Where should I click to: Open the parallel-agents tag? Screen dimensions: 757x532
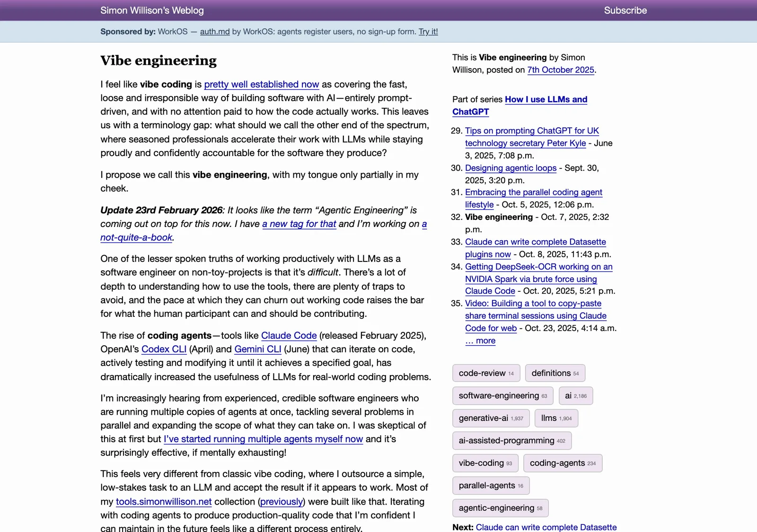[x=491, y=486]
